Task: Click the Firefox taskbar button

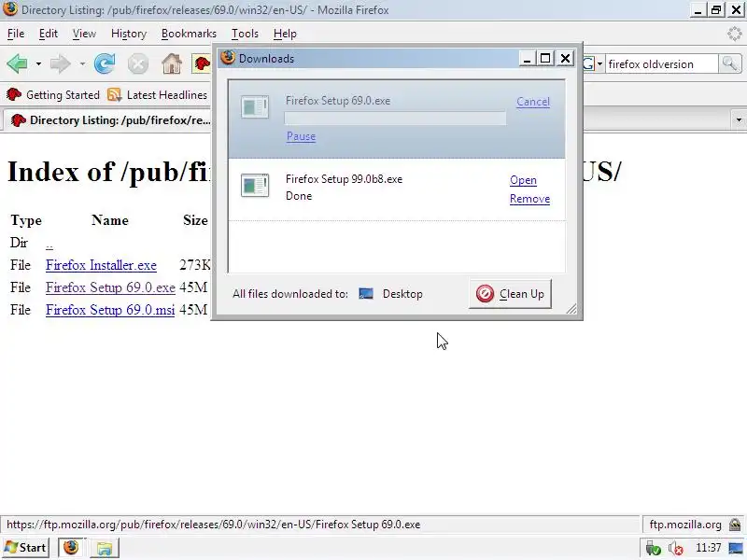Action: 71,548
